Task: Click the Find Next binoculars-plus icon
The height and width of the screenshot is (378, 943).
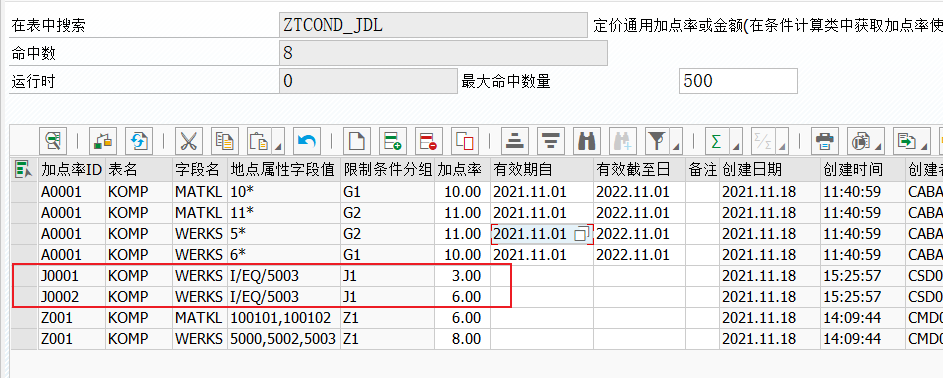Action: tap(622, 142)
